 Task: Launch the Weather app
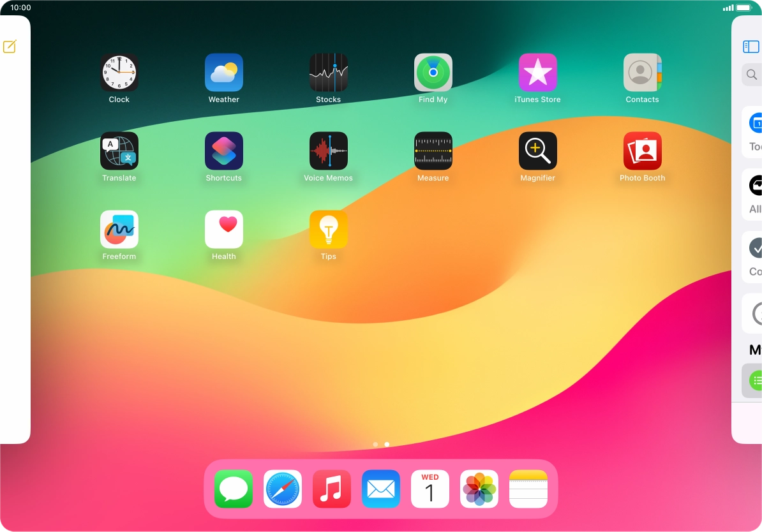[x=224, y=73]
